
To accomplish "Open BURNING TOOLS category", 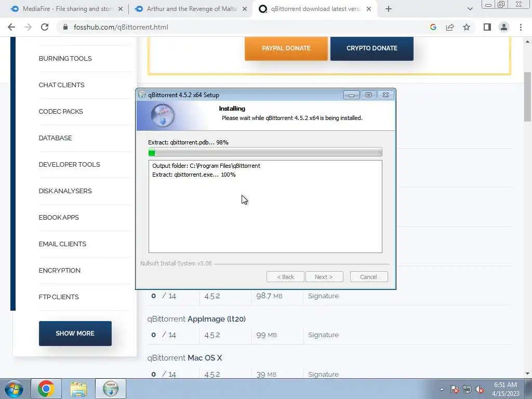I will (65, 58).
